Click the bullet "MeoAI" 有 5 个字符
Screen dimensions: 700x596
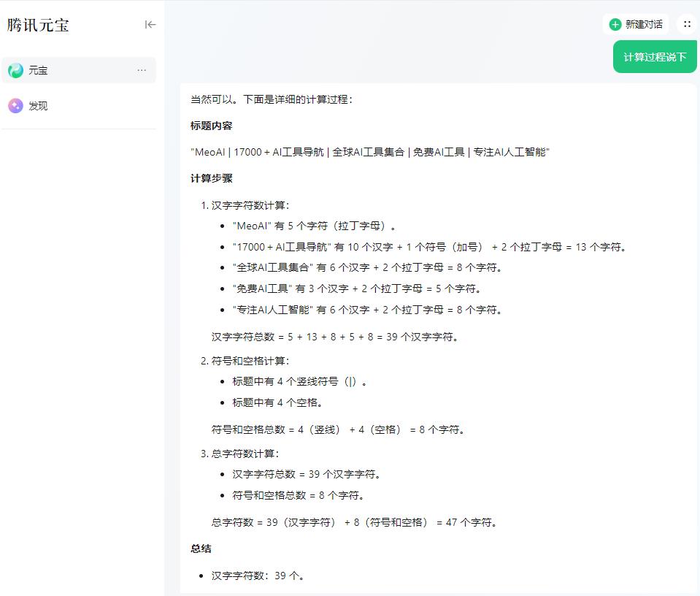point(314,226)
